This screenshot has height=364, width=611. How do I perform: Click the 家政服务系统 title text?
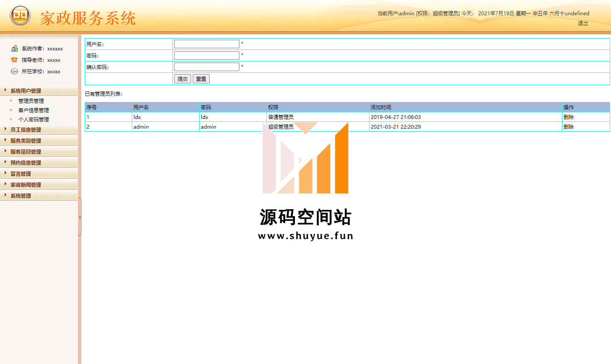[88, 18]
